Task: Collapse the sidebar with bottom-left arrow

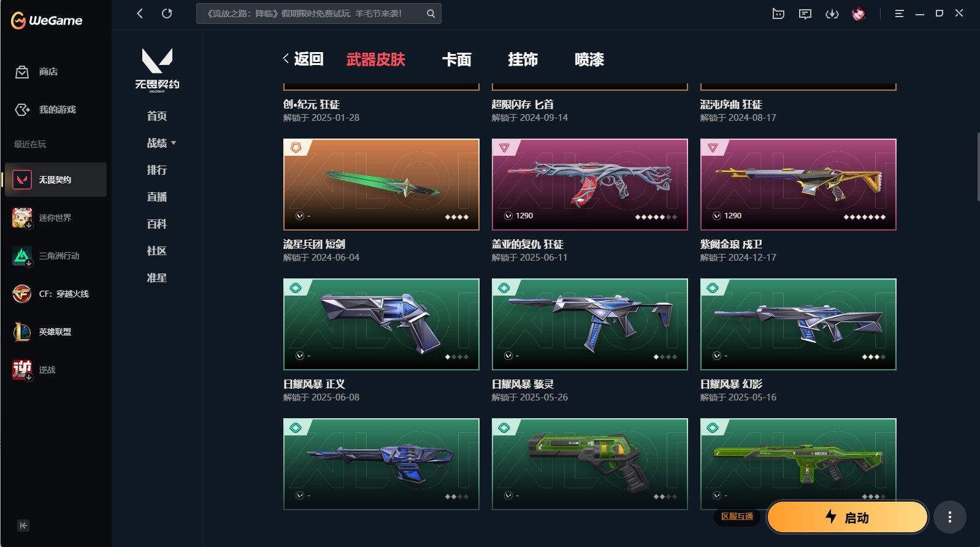Action: point(23,526)
